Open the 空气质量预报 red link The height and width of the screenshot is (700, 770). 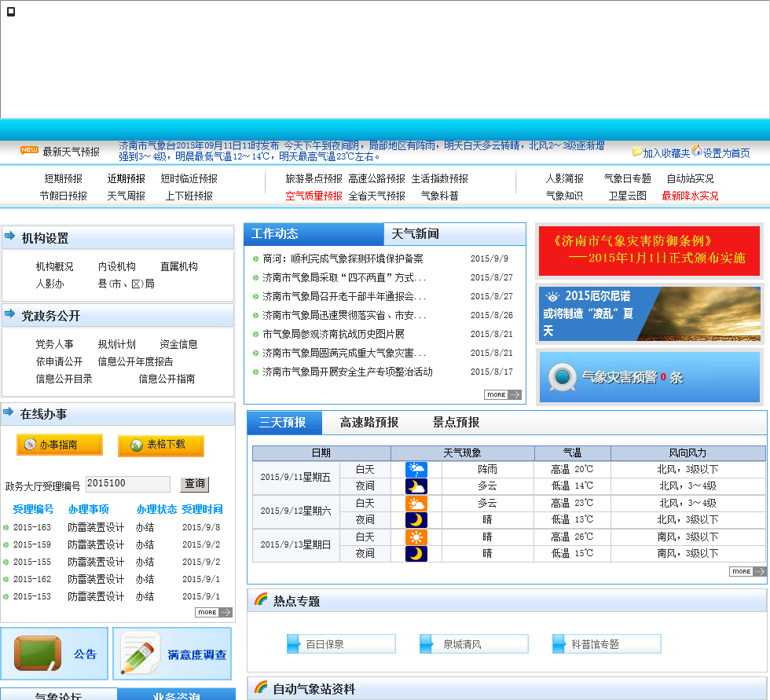point(313,196)
